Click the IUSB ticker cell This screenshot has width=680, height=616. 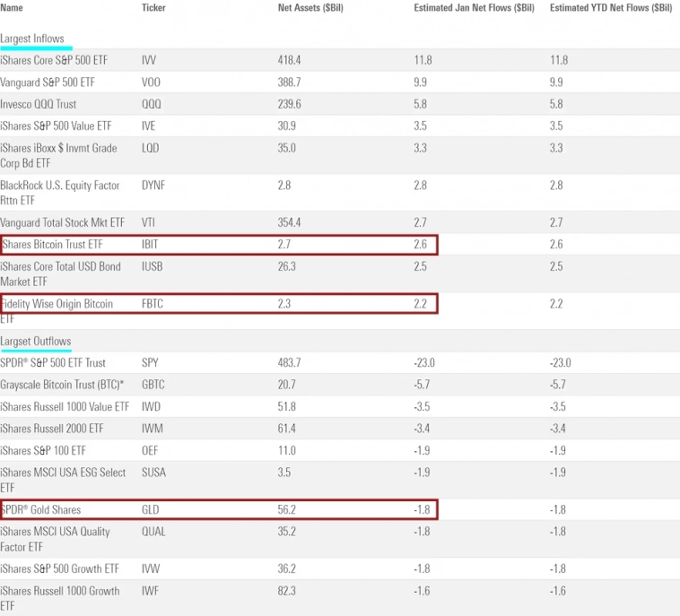click(153, 266)
